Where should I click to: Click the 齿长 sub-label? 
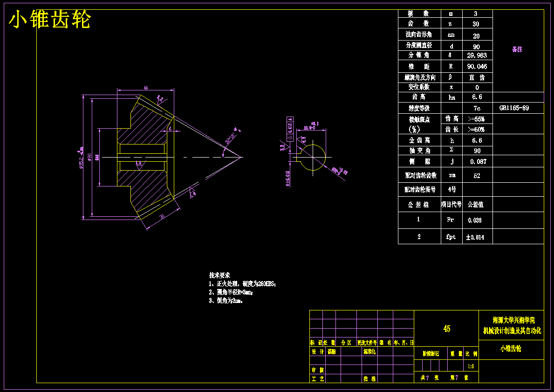[451, 130]
